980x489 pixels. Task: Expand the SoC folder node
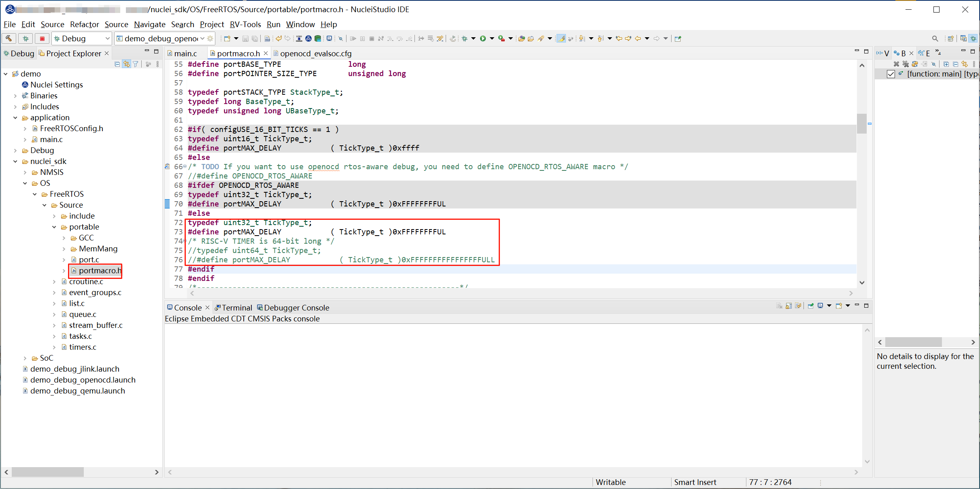click(x=25, y=358)
